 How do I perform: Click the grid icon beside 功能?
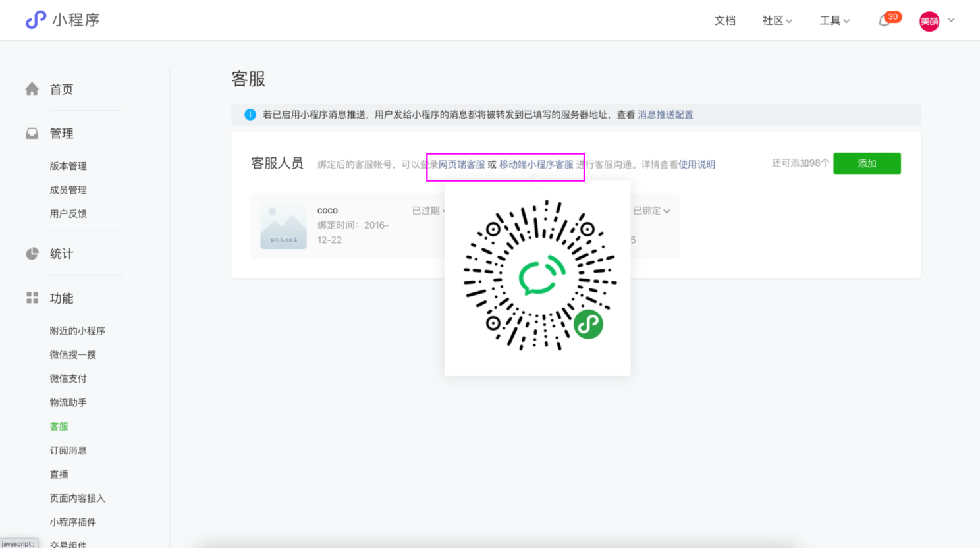[x=32, y=298]
